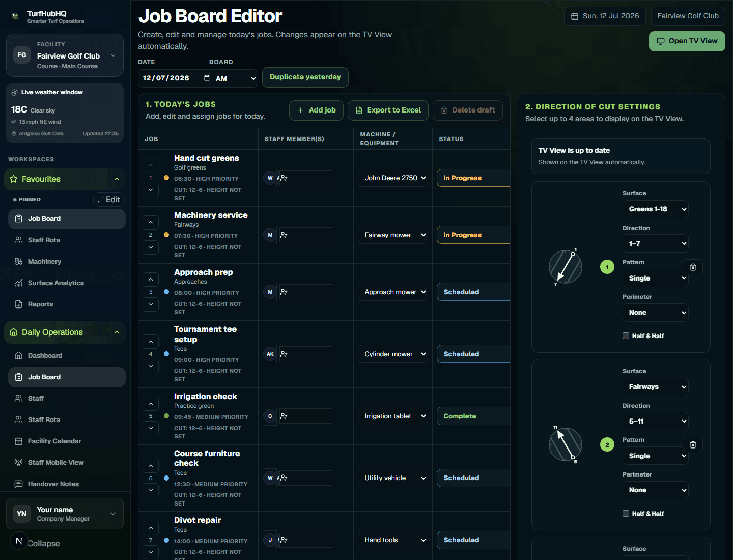Open Reports in sidebar
The width and height of the screenshot is (733, 560).
[67, 304]
